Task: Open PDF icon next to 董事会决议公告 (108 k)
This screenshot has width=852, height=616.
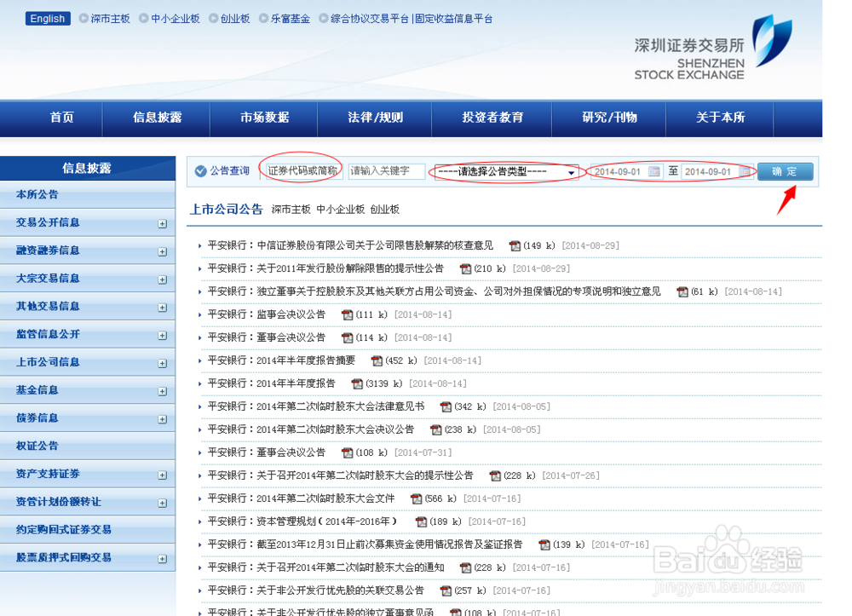Action: [348, 453]
